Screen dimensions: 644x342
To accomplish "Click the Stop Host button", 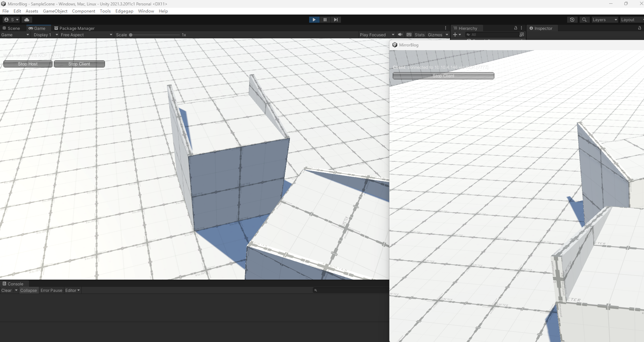I will click(x=28, y=64).
